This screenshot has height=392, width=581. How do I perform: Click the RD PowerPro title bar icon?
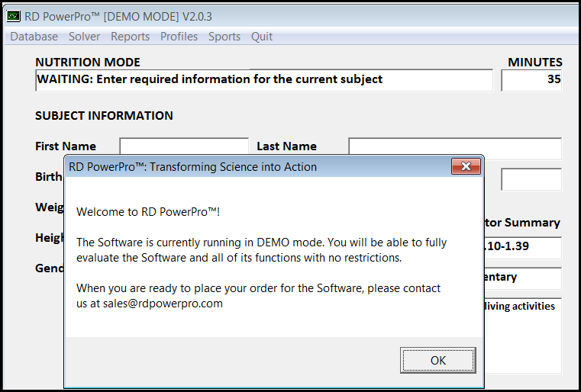click(14, 16)
